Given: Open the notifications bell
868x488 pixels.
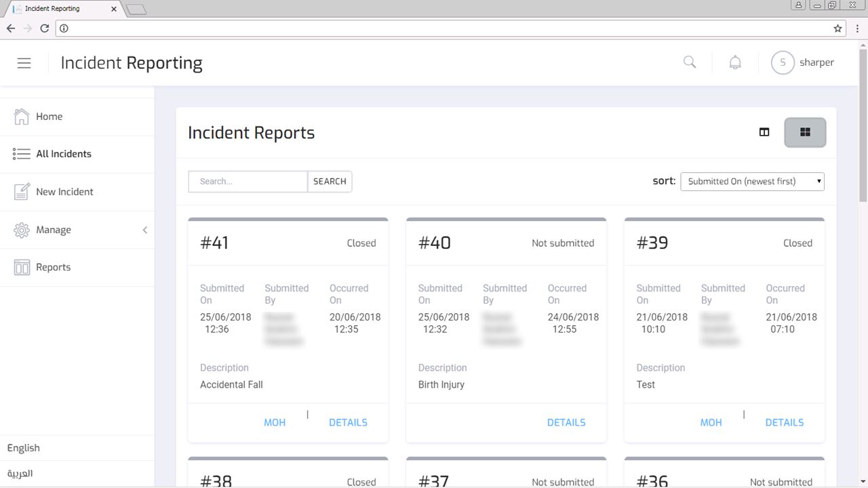Looking at the screenshot, I should pos(735,62).
